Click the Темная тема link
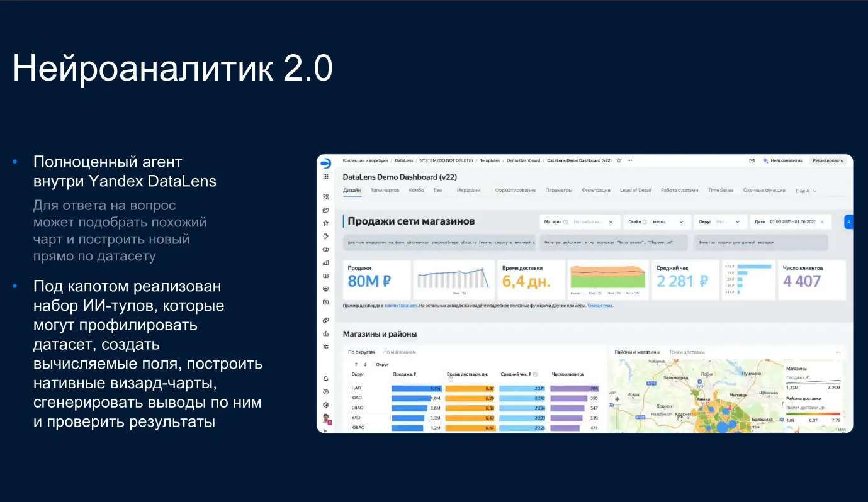Viewport: 868px width, 502px height. tap(600, 305)
